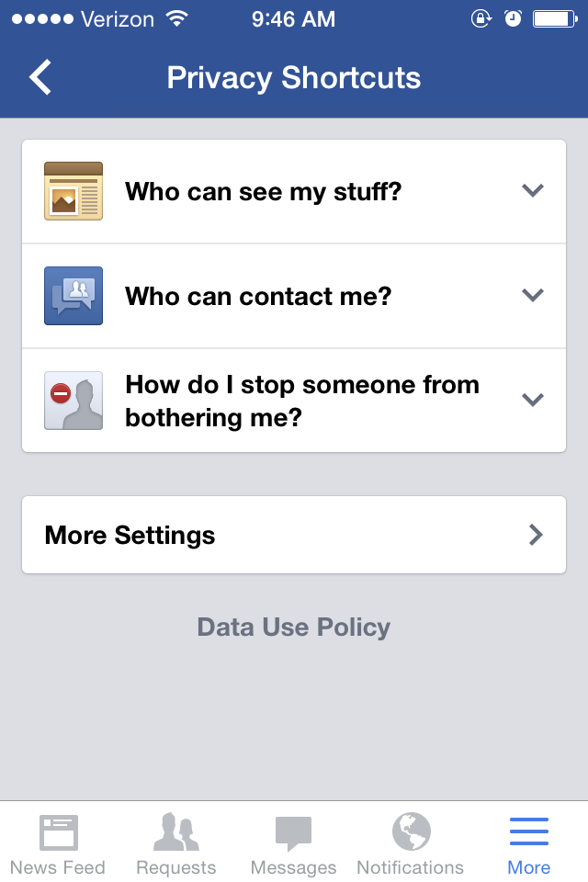588x882 pixels.
Task: Open the News Feed tab icon
Action: click(59, 832)
